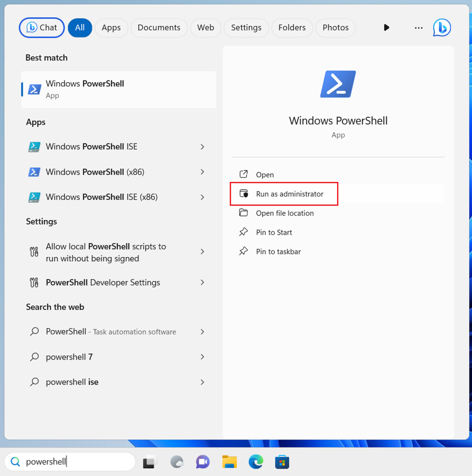
Task: Switch to the Photos filter tab
Action: point(336,28)
